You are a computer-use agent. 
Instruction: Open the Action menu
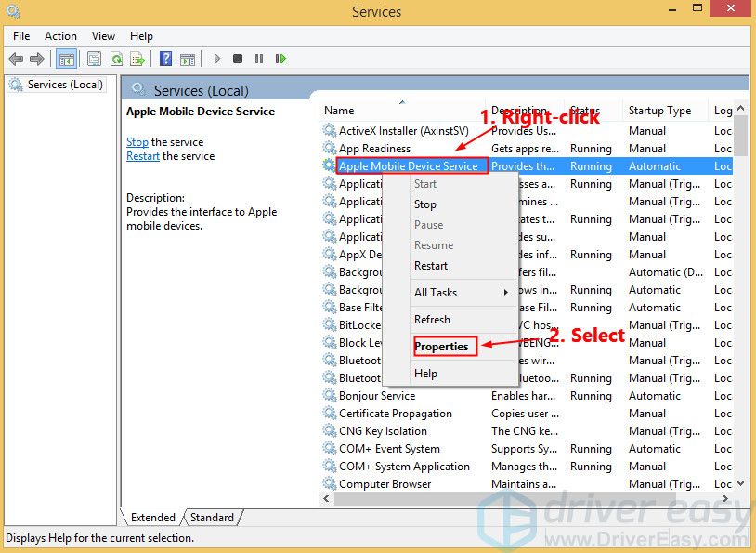coord(61,36)
